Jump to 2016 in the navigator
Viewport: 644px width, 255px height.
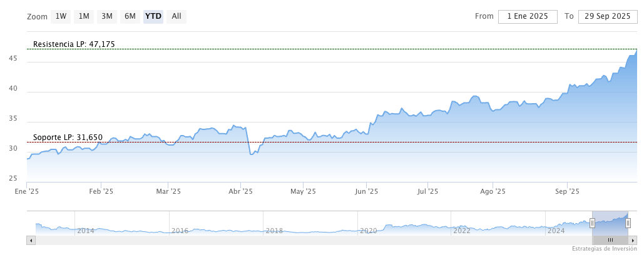point(180,231)
